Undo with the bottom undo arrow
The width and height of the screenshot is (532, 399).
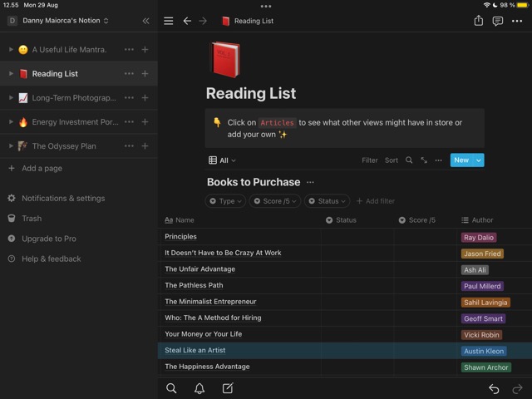(494, 388)
